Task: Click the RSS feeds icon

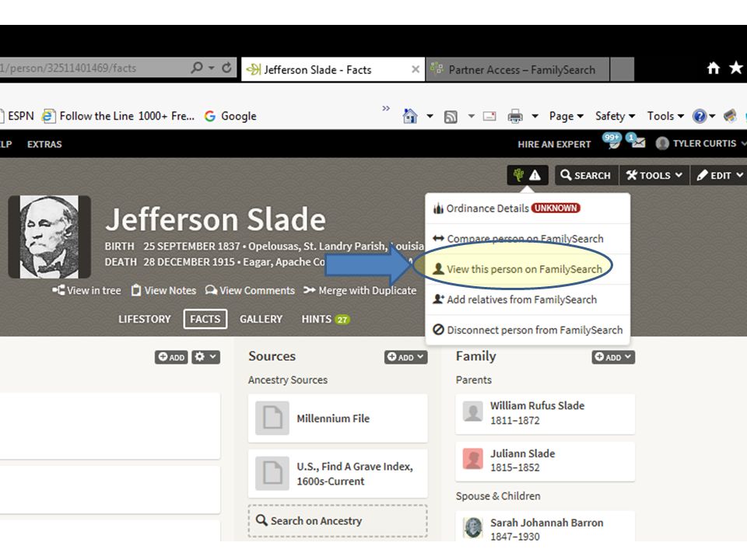Action: 451,116
